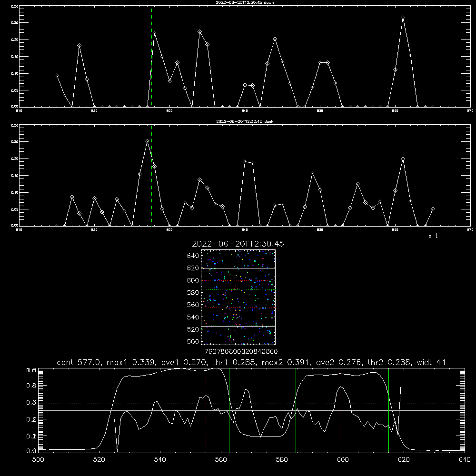Open the colored speckle image thumbnail
This screenshot has width=476, height=476.
pos(238,297)
